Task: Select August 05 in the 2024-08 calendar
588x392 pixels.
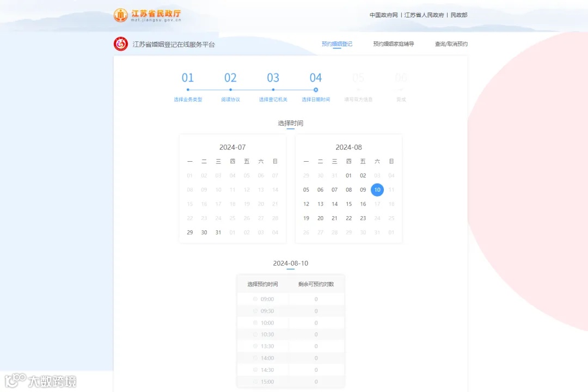Action: (306, 190)
